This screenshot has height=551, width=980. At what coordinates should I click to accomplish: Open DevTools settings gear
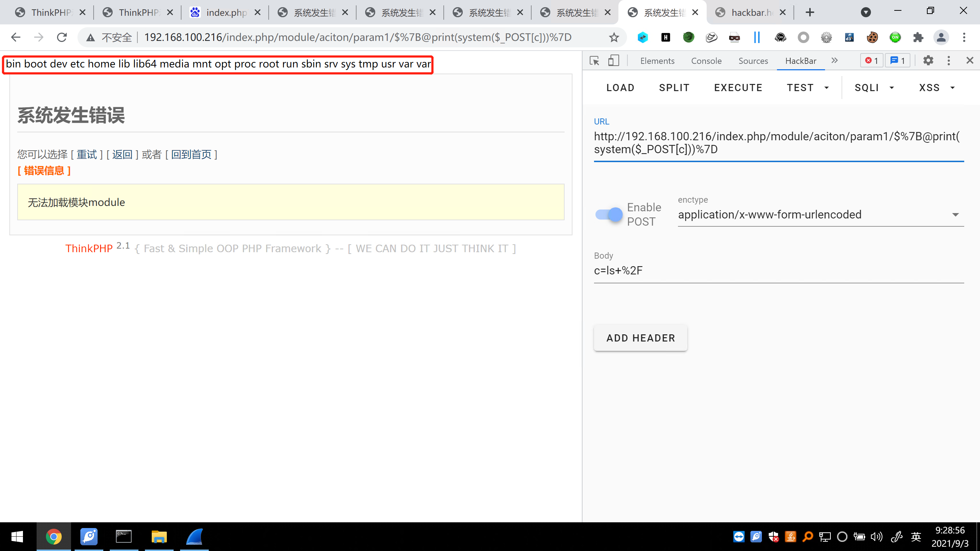[x=928, y=61]
